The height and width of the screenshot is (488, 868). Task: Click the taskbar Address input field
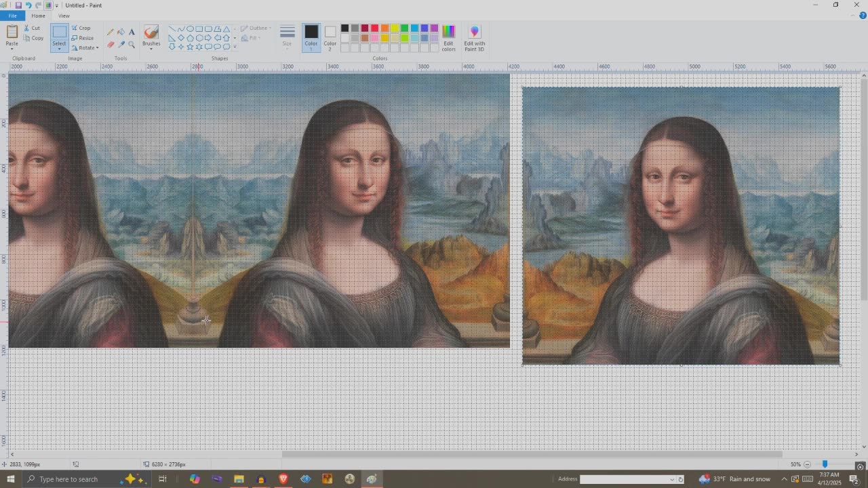click(627, 479)
